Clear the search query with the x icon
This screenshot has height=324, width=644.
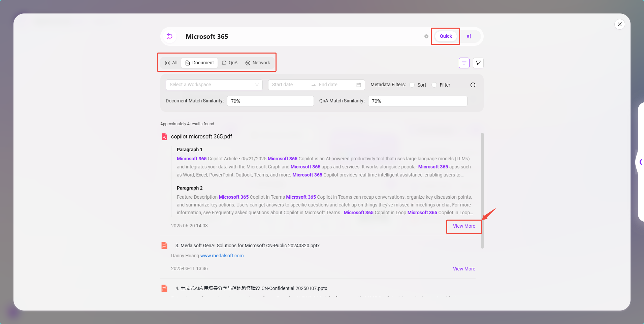point(426,36)
